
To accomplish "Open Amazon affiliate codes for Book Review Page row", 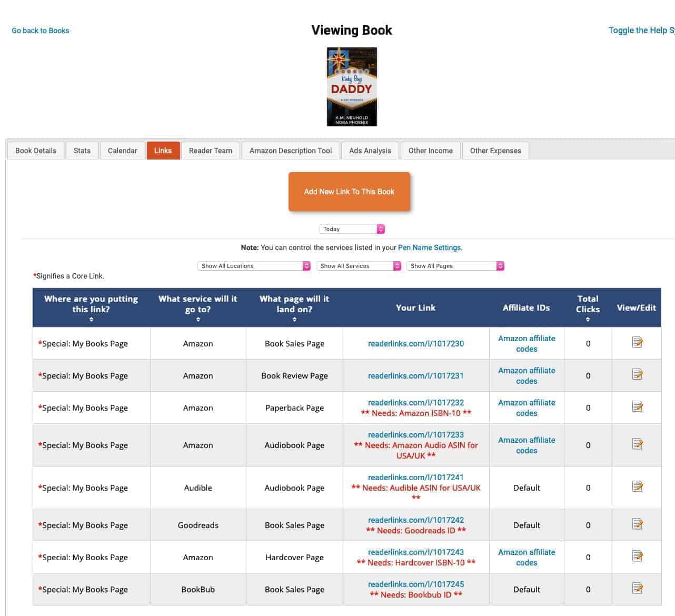I will point(527,376).
